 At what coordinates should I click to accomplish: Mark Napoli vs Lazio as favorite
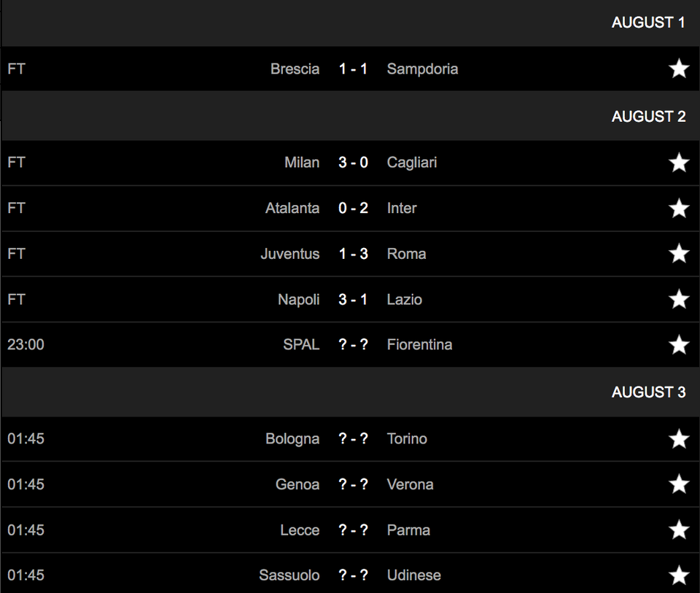tap(679, 299)
